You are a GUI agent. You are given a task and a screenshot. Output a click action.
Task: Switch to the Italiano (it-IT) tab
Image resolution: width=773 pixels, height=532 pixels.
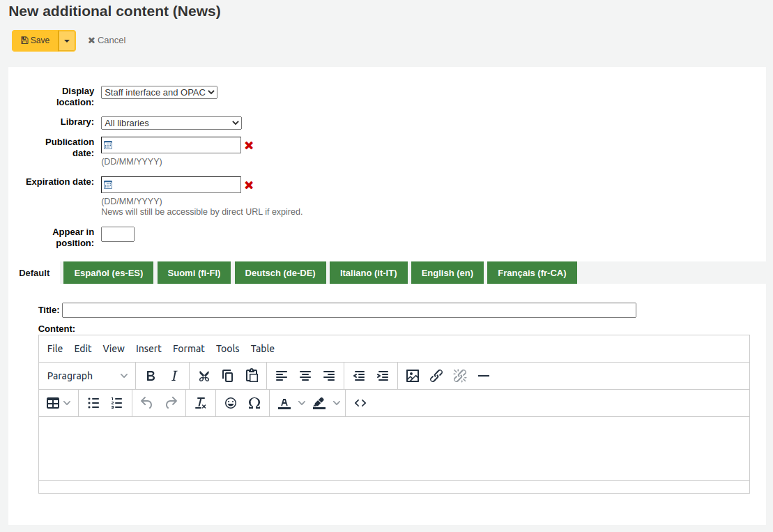pos(368,273)
